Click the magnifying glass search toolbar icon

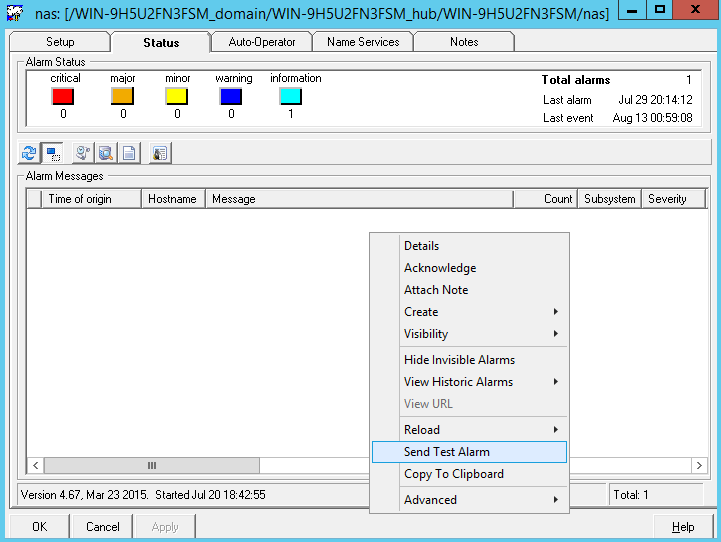[x=104, y=153]
